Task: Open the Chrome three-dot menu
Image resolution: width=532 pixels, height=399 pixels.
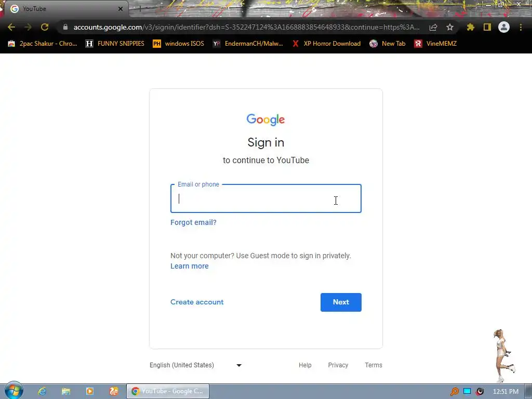Action: click(x=521, y=27)
